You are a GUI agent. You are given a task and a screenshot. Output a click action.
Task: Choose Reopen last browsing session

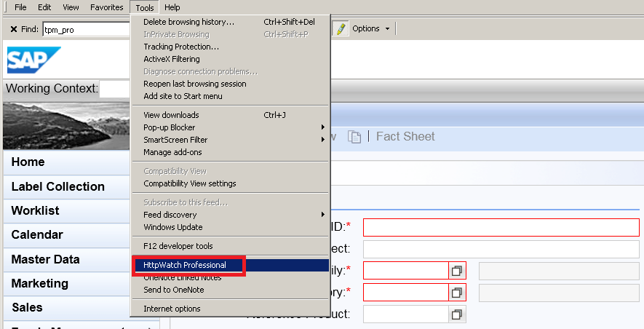pyautogui.click(x=230, y=84)
